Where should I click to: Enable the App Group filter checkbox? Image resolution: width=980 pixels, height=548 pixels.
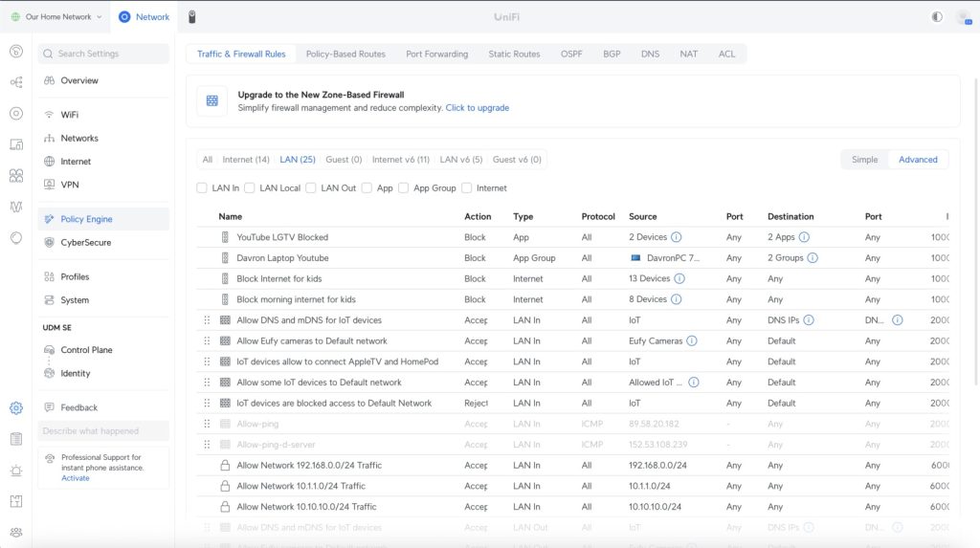point(403,188)
